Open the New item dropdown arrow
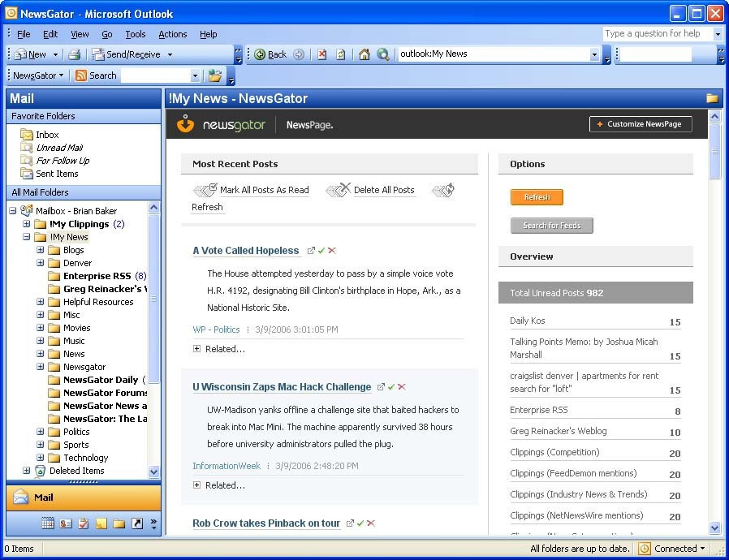Viewport: 729px width, 560px height. pyautogui.click(x=55, y=54)
